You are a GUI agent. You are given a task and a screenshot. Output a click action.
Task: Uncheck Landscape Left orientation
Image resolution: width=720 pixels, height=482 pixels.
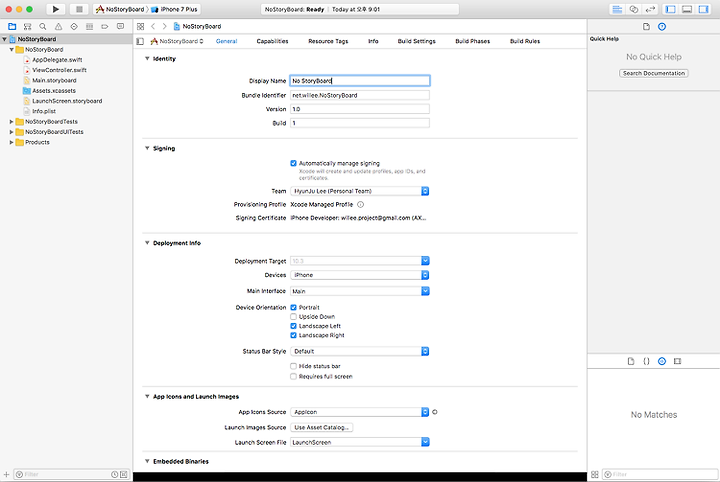click(x=293, y=326)
